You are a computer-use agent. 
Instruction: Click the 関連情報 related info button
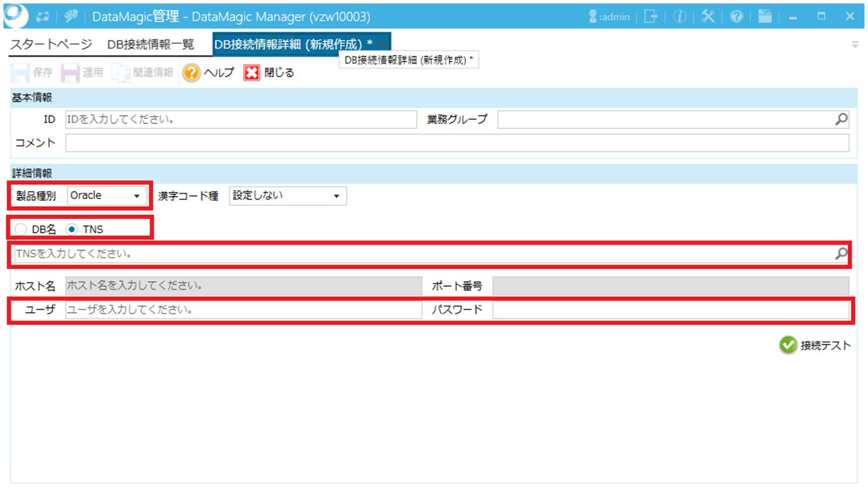143,73
